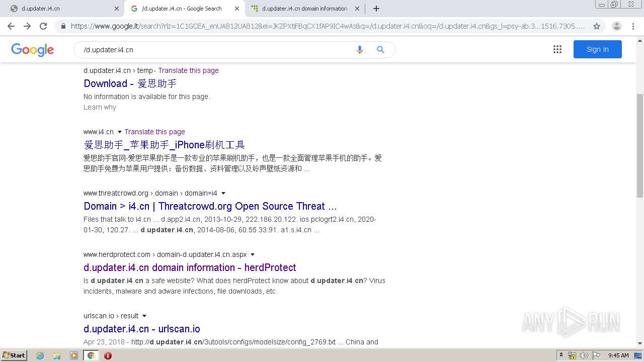This screenshot has height=362, width=644.
Task: Go to Google home via logo
Action: (x=32, y=50)
